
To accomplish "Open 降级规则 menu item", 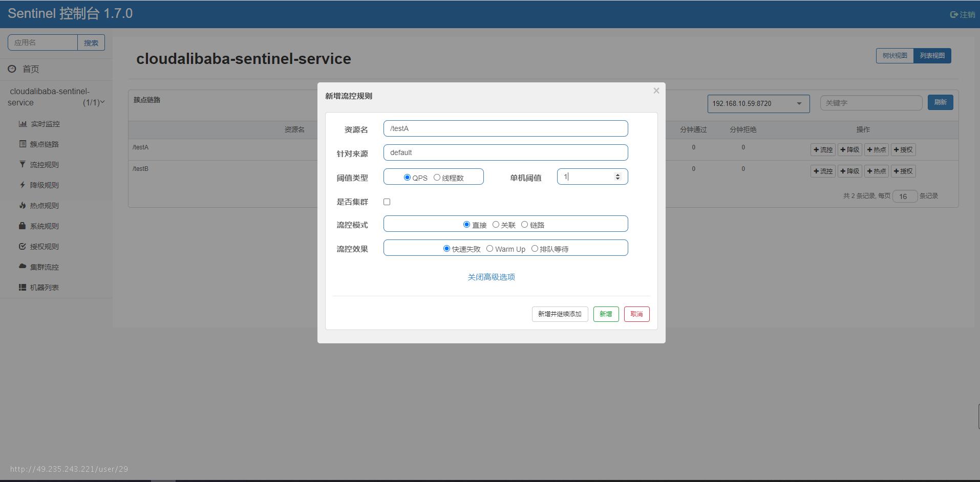I will click(x=44, y=185).
